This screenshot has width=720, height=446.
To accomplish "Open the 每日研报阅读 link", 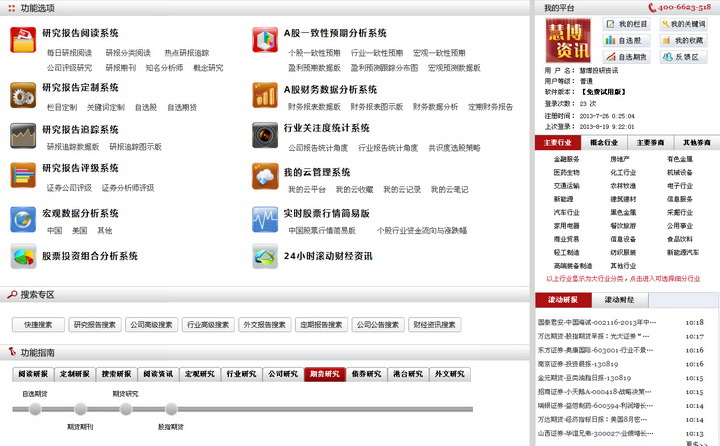I will [x=69, y=53].
